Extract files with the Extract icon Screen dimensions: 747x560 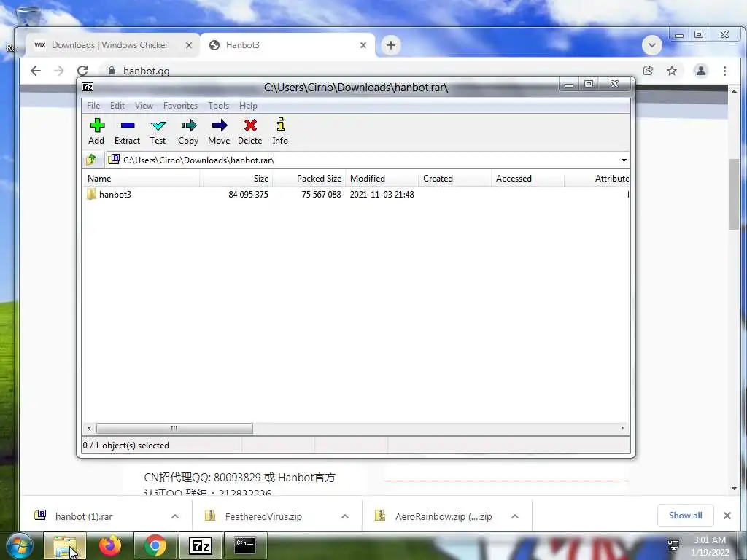(127, 131)
